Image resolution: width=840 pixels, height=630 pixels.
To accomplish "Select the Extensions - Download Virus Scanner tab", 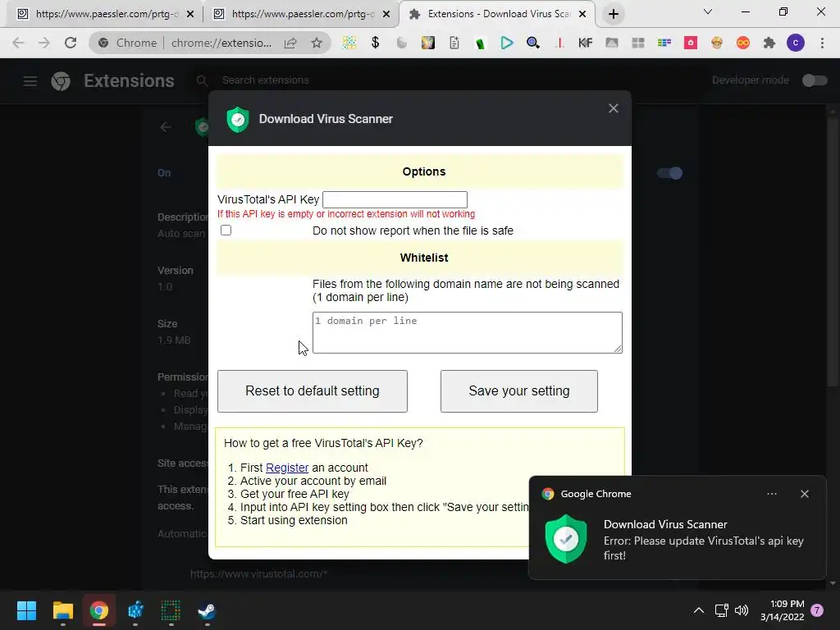I will 497,14.
